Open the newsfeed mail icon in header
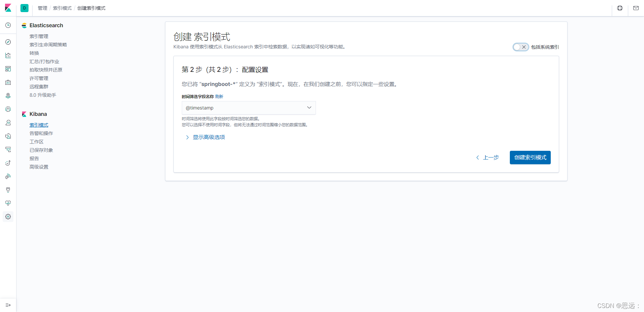 coord(636,8)
